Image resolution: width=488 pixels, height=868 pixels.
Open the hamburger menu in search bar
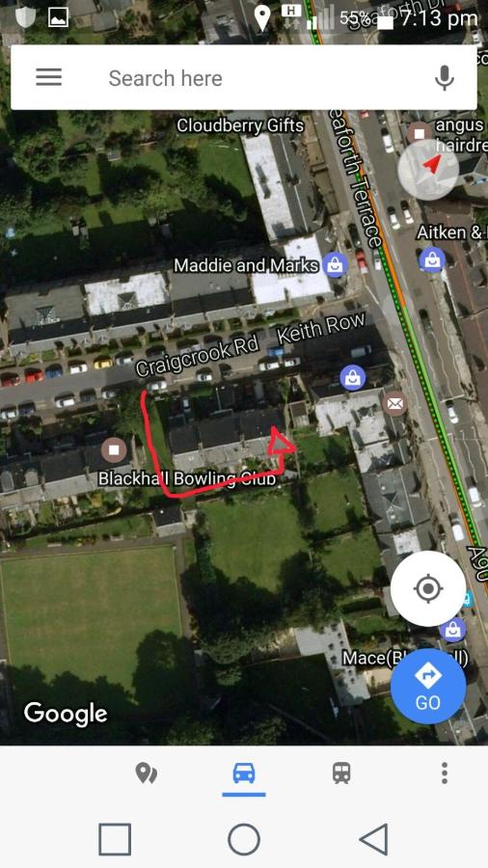click(48, 77)
